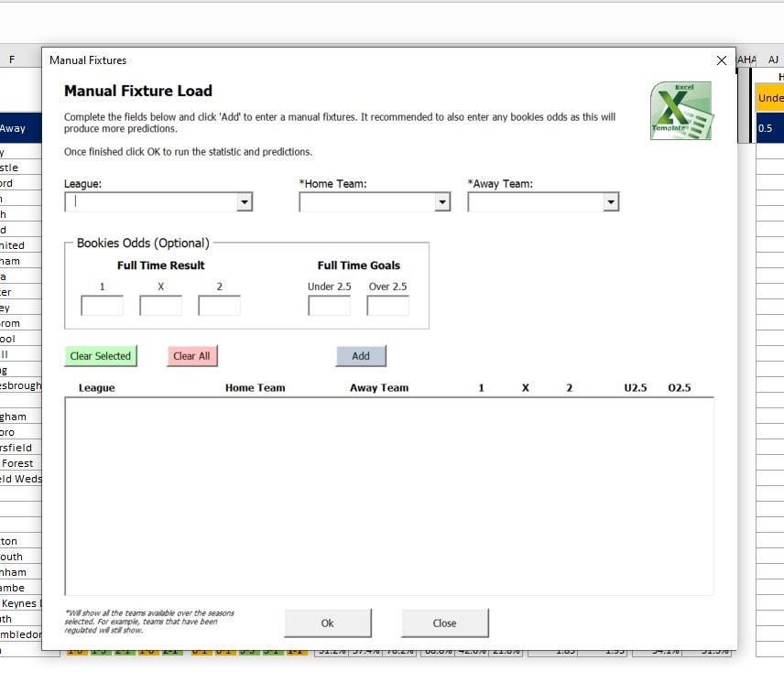The width and height of the screenshot is (784, 693).
Task: Click the '2' away win odds field
Action: (x=219, y=305)
